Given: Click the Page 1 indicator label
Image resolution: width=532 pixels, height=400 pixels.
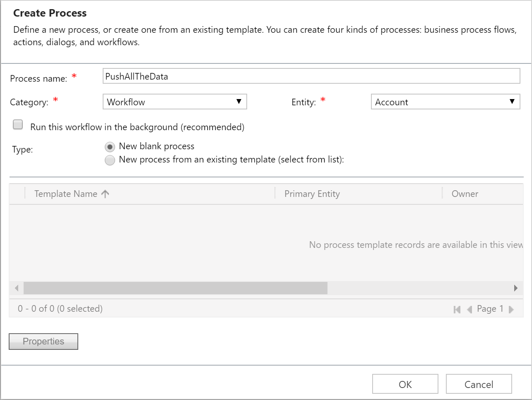Looking at the screenshot, I should click(490, 309).
